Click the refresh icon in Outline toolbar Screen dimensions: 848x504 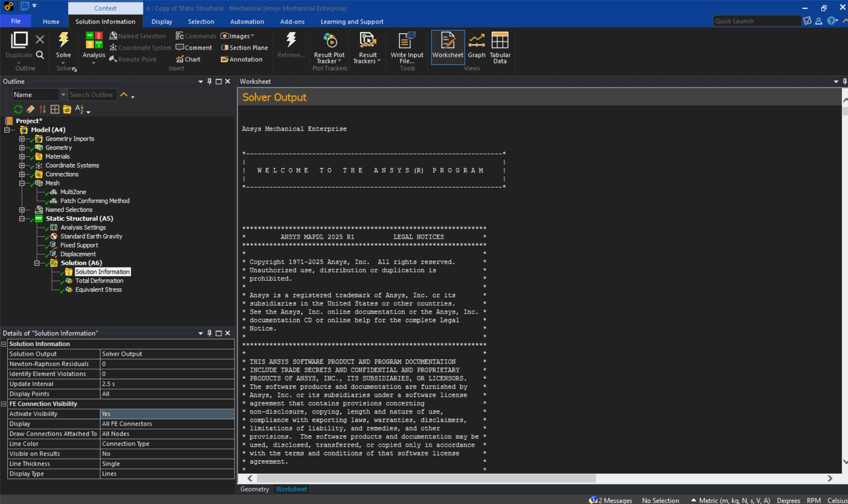[18, 109]
